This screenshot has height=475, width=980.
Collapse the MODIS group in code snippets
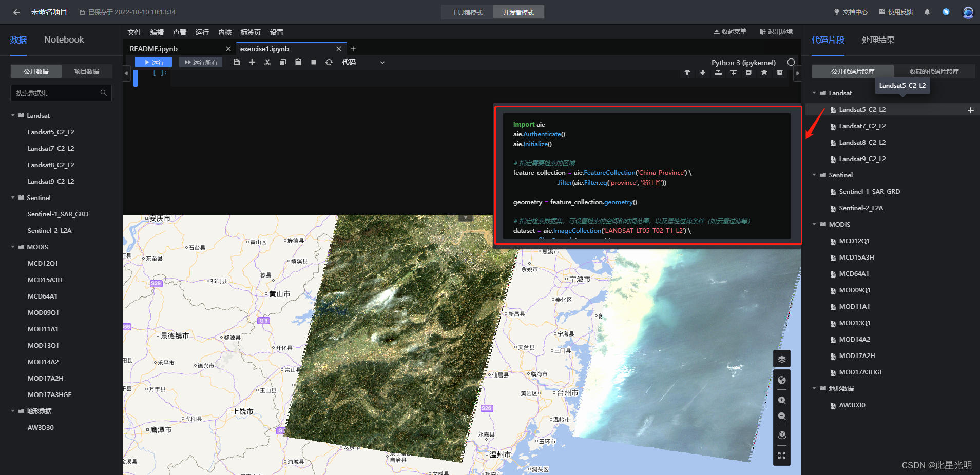814,224
